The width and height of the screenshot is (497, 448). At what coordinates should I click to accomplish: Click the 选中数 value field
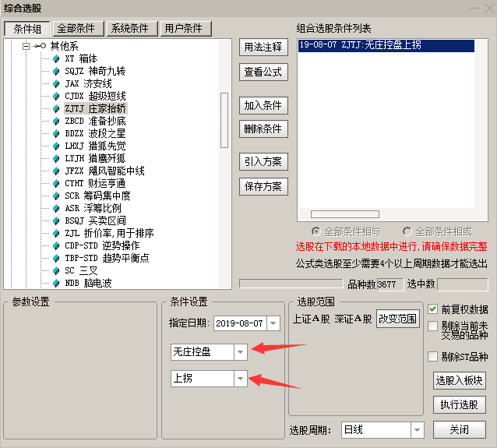[463, 284]
